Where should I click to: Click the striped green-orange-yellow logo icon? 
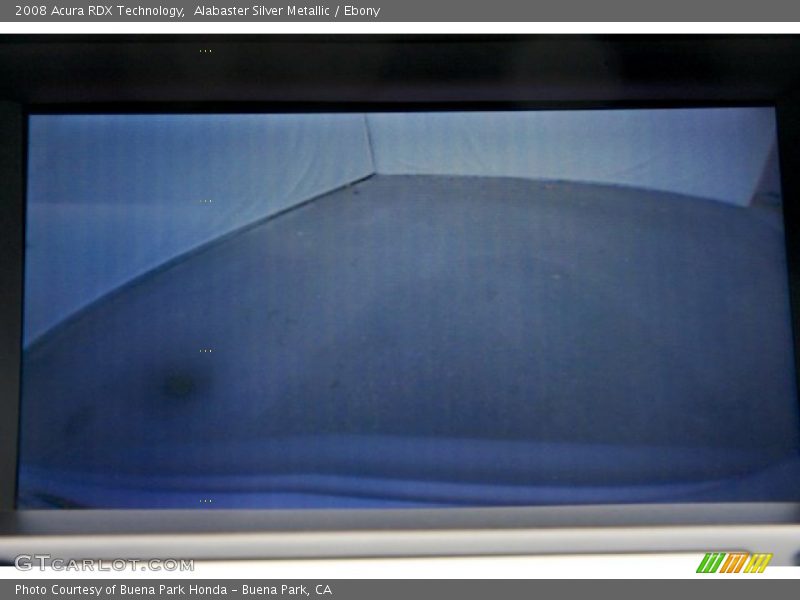(x=734, y=563)
